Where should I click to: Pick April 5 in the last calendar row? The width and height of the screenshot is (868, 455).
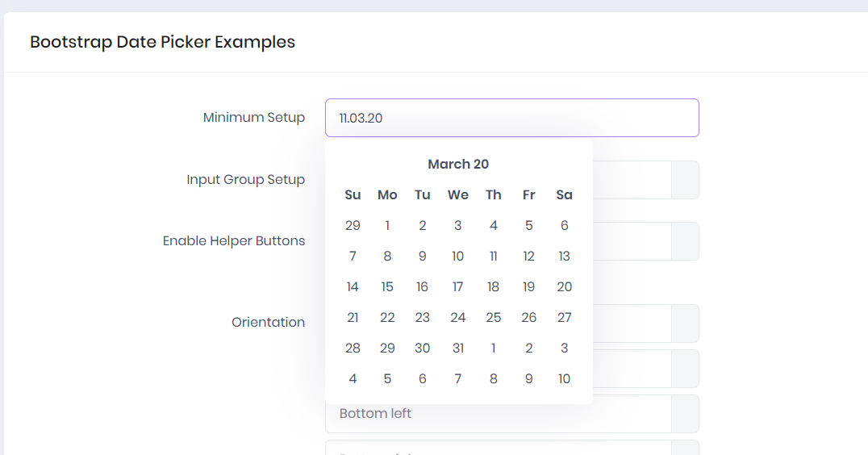(387, 379)
